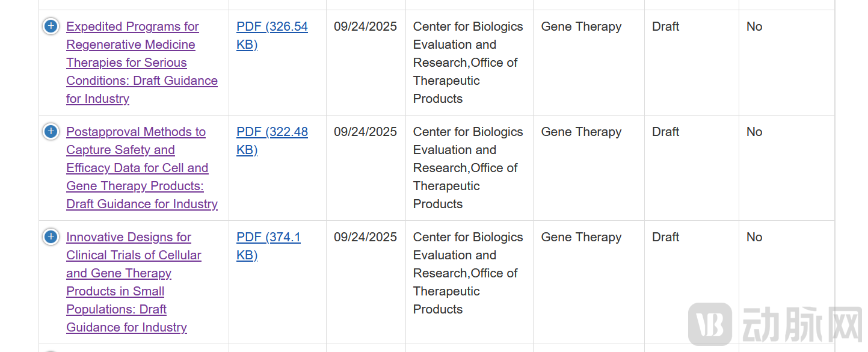This screenshot has height=352, width=868.
Task: Expand the Innovative Designs row plus icon
Action: pos(51,236)
